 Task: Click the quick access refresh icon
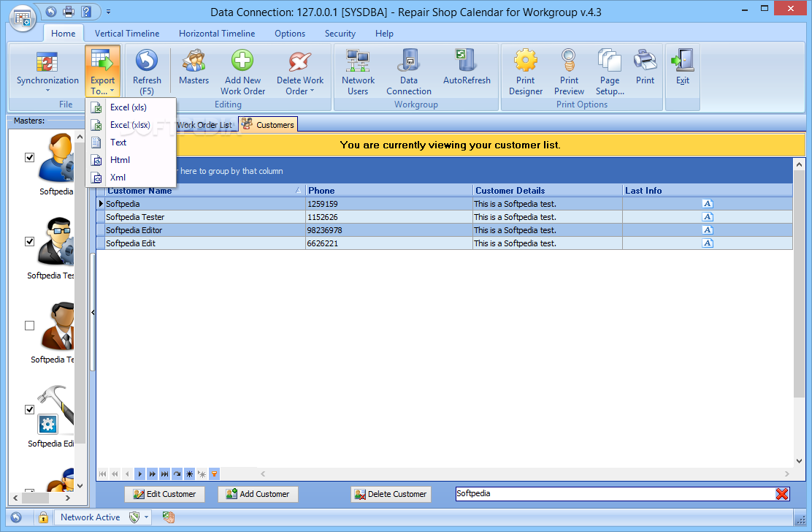click(x=51, y=11)
